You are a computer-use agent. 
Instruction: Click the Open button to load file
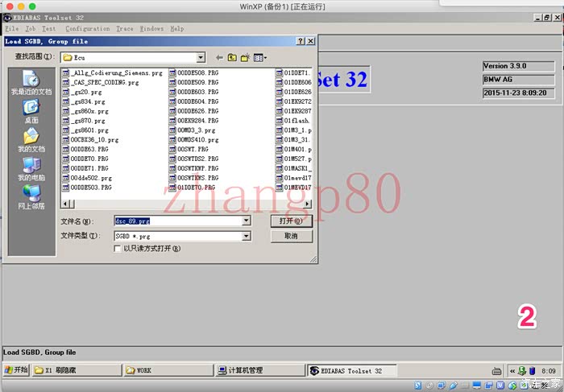[291, 221]
